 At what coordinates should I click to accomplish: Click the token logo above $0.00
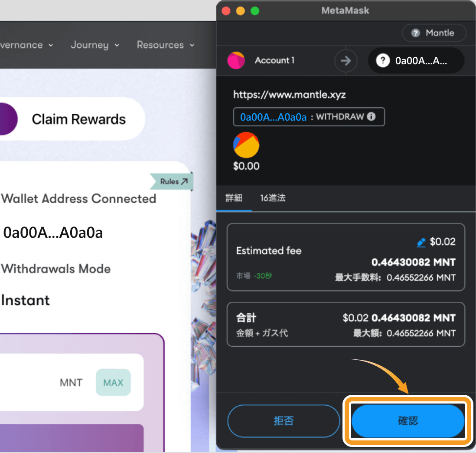coord(246,145)
